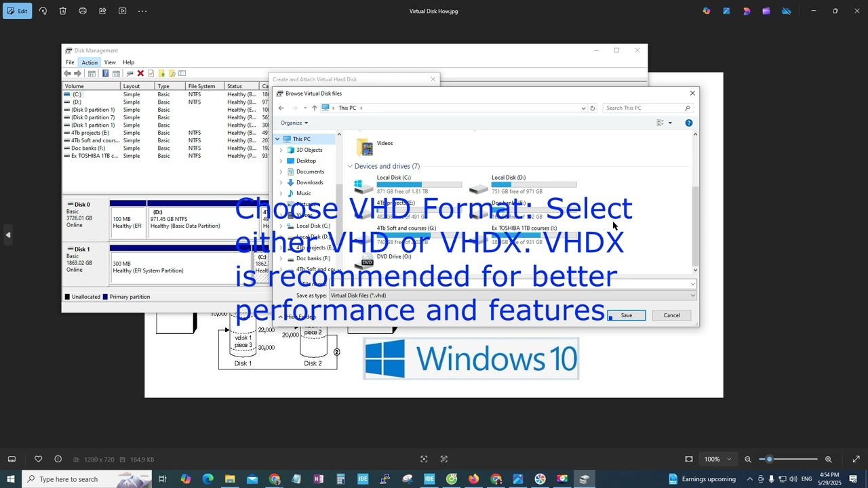Click the taskbar search box
This screenshot has width=868, height=488.
click(88, 479)
